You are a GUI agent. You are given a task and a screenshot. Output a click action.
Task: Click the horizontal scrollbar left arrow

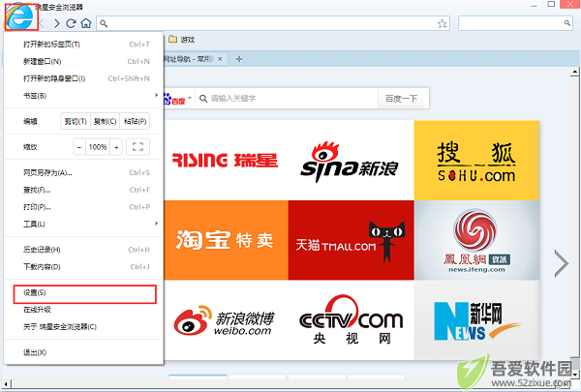6,384
